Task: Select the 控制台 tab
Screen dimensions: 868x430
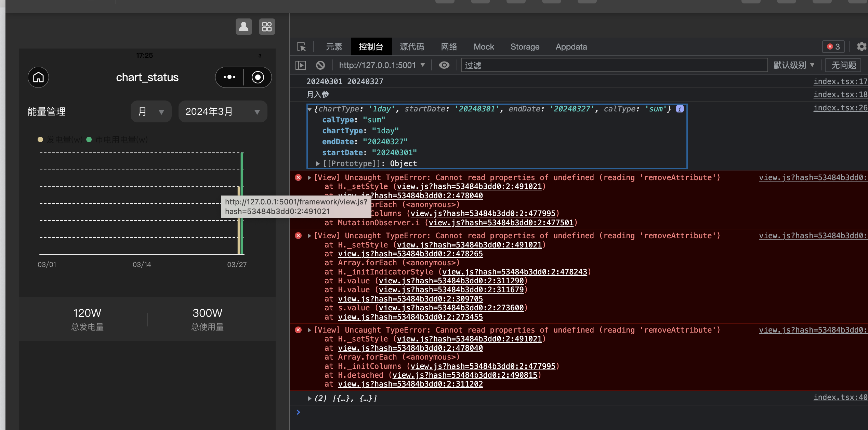Action: coord(371,47)
